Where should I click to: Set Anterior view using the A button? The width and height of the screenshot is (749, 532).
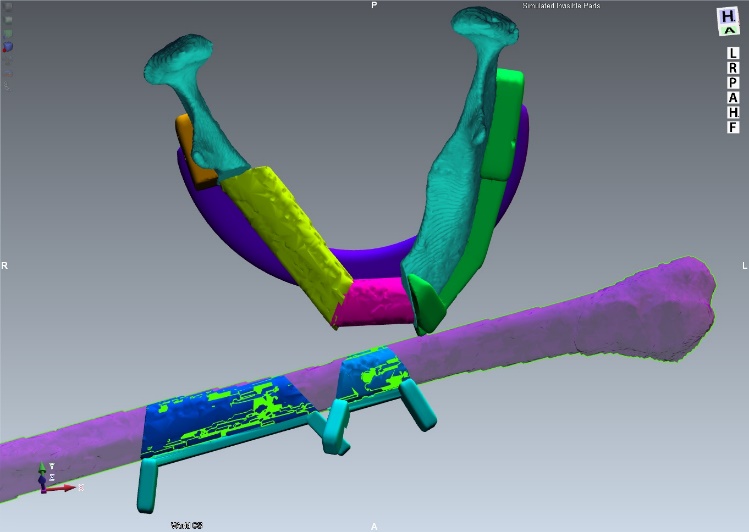pos(734,98)
